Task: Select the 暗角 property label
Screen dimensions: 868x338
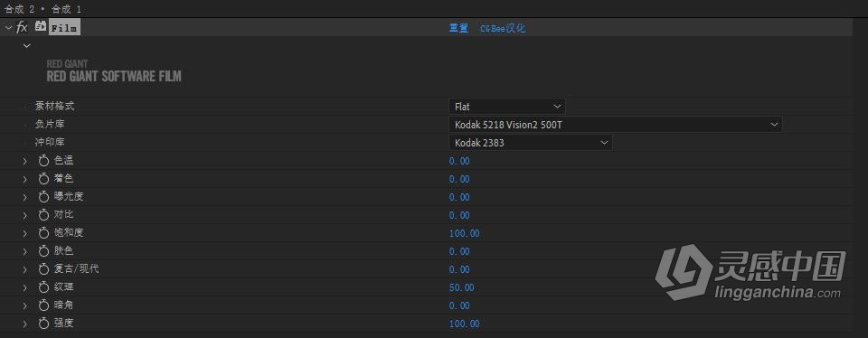Action: click(64, 305)
